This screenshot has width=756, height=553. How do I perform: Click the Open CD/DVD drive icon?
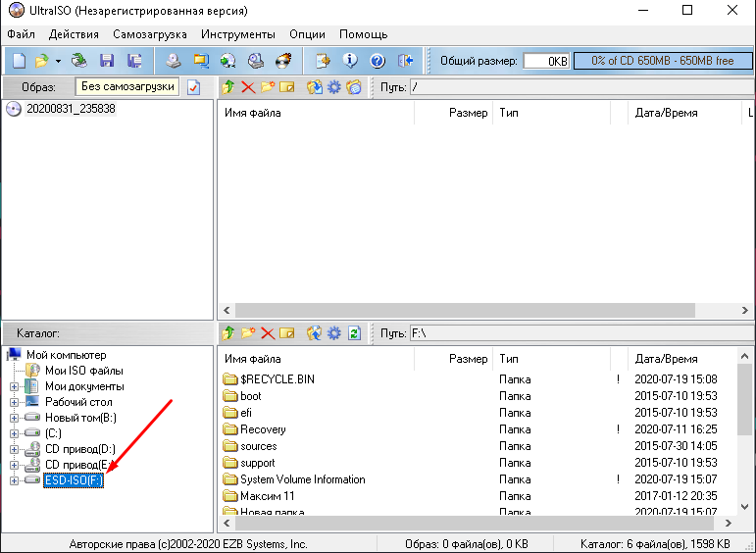(x=79, y=61)
